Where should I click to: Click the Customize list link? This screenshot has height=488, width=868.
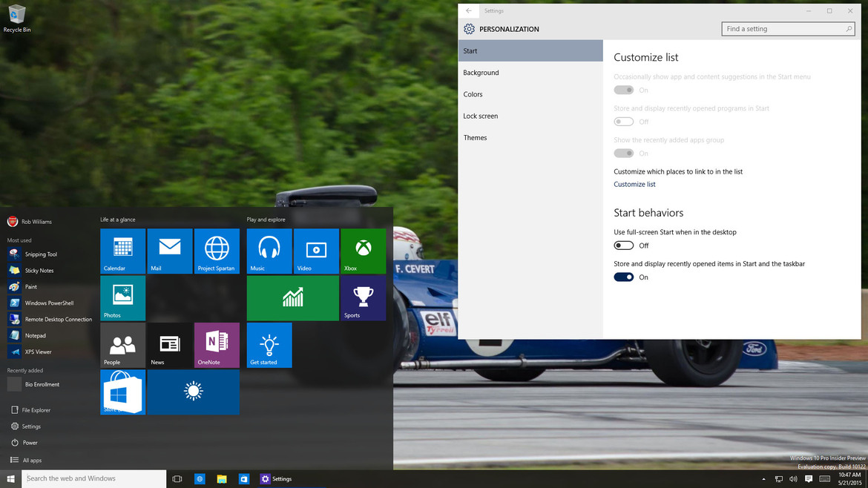click(634, 184)
